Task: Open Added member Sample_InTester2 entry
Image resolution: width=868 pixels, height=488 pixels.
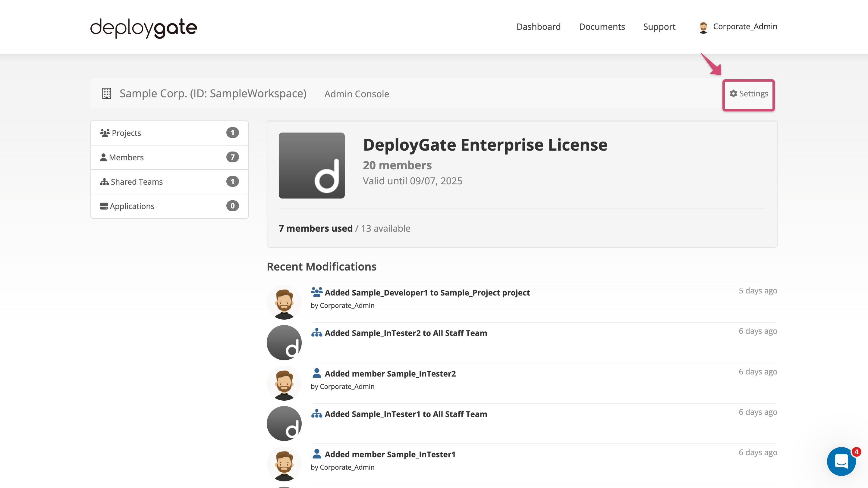Action: pyautogui.click(x=390, y=374)
